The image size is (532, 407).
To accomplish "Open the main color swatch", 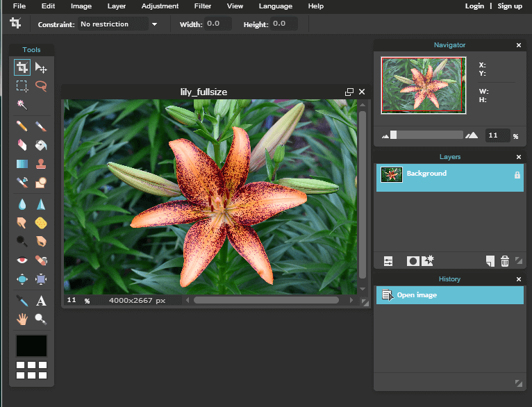I will point(32,345).
